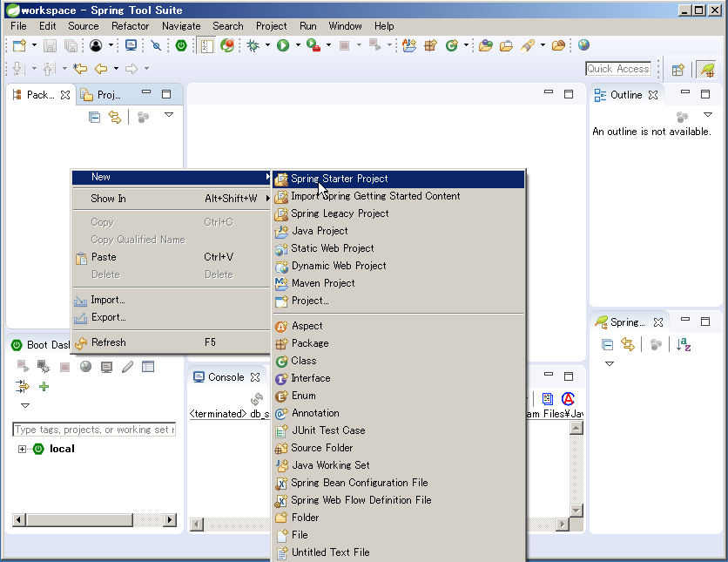Toggle Link with Editor in Package Explorer
Screen dimensions: 728x562
[115, 117]
